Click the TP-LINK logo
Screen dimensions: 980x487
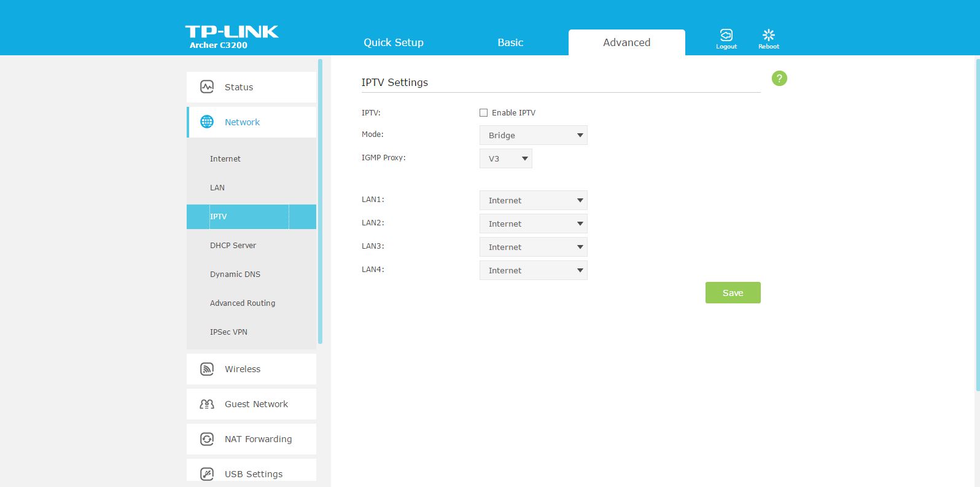231,31
